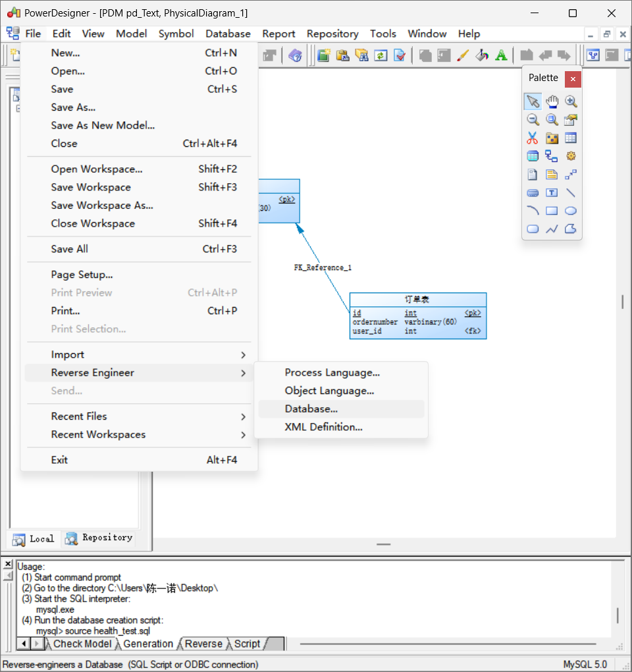Open the Database menu in menu bar
This screenshot has height=672, width=632.
pos(228,34)
